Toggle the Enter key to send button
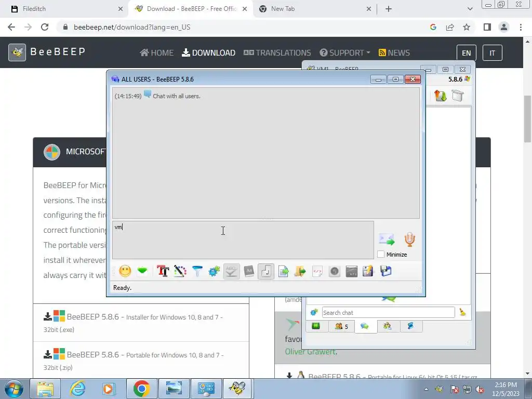Viewport: 532px width, 399px height. [266, 271]
